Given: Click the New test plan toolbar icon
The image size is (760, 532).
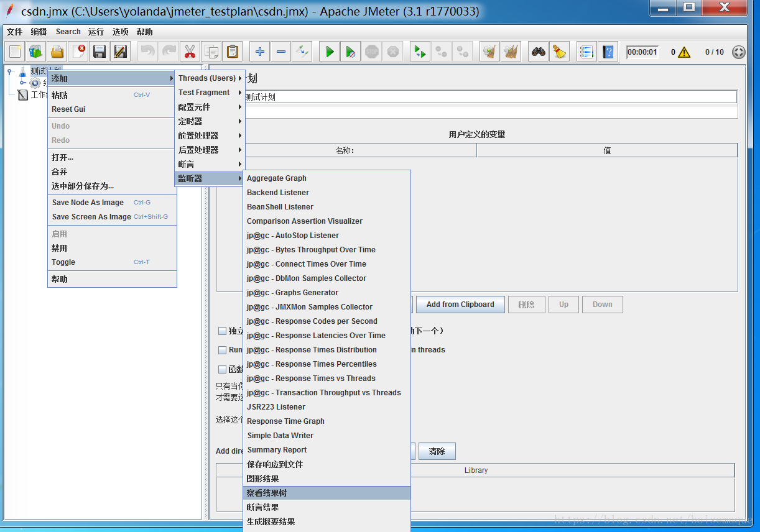Looking at the screenshot, I should point(15,52).
